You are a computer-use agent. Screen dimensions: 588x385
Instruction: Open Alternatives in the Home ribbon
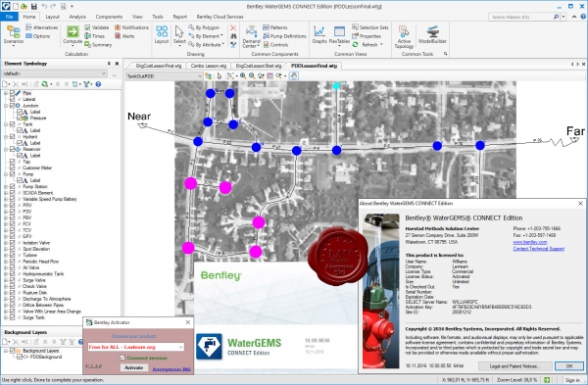coord(41,27)
